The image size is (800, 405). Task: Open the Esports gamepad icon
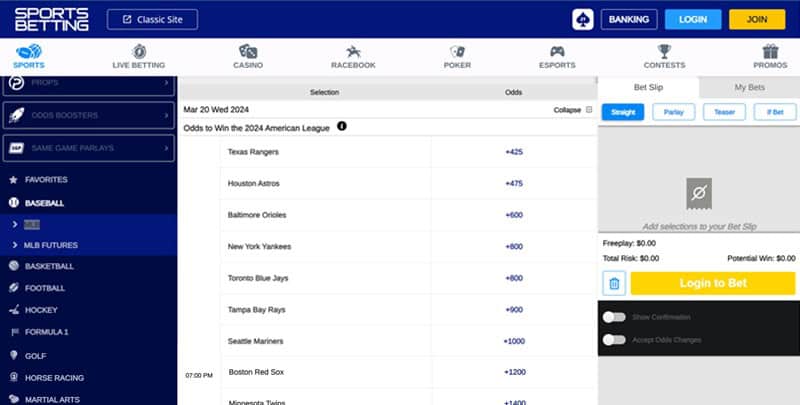coord(557,52)
